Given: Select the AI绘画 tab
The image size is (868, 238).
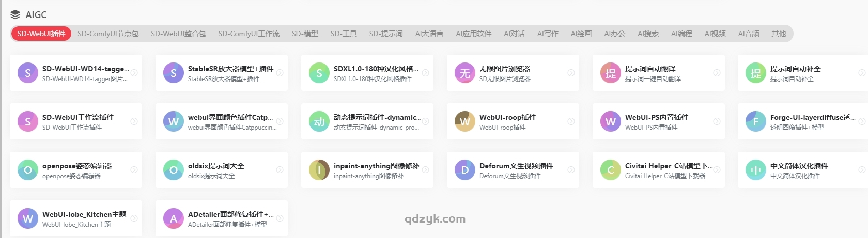Looking at the screenshot, I should [x=581, y=34].
